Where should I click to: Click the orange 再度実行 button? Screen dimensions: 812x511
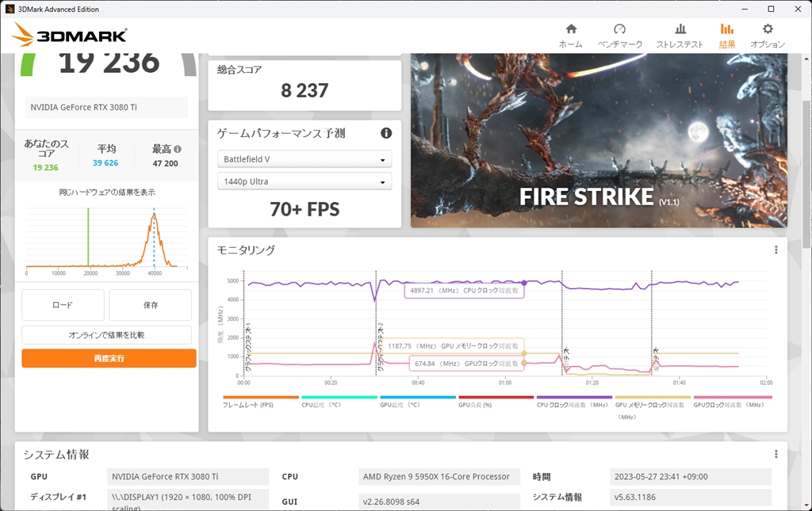click(109, 358)
